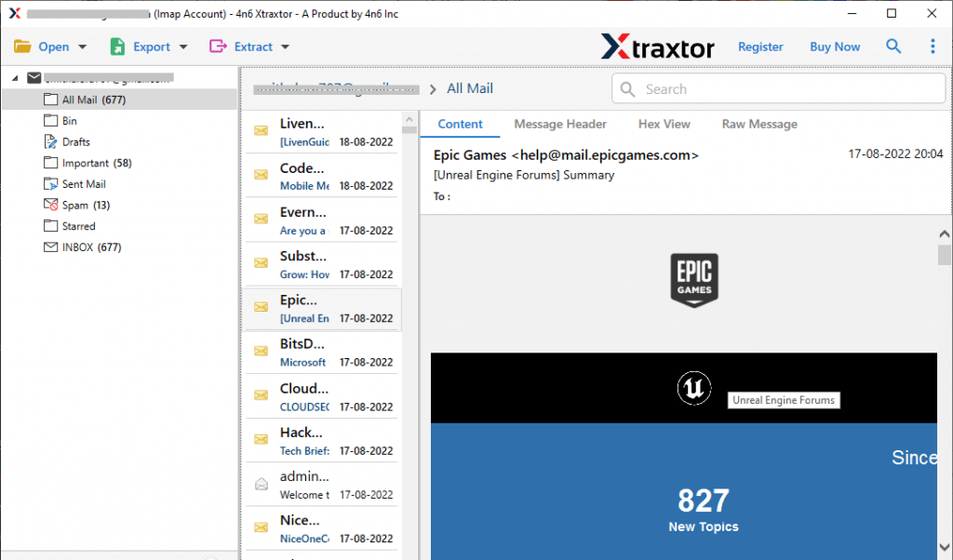Switch to the Message Header tab
The width and height of the screenshot is (953, 560).
pos(559,124)
